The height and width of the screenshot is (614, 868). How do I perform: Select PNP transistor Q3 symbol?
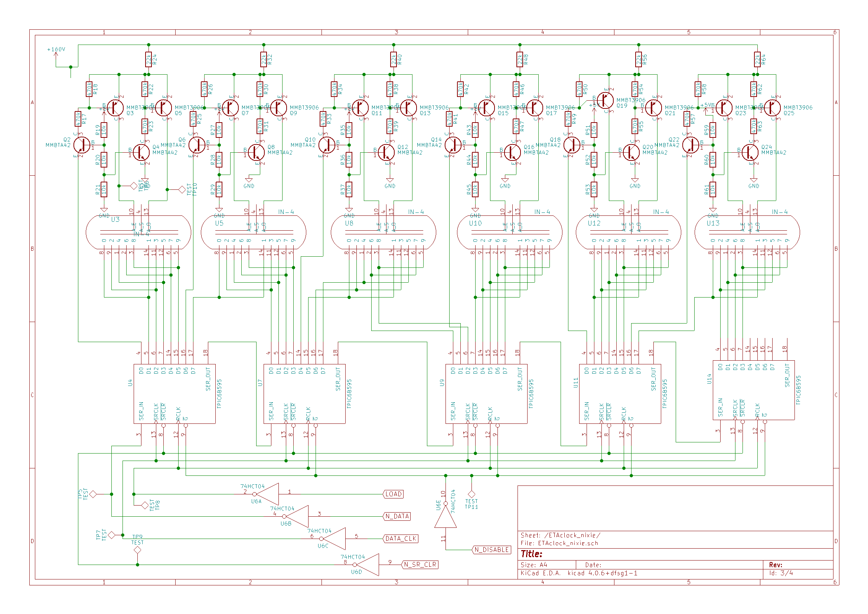point(115,108)
